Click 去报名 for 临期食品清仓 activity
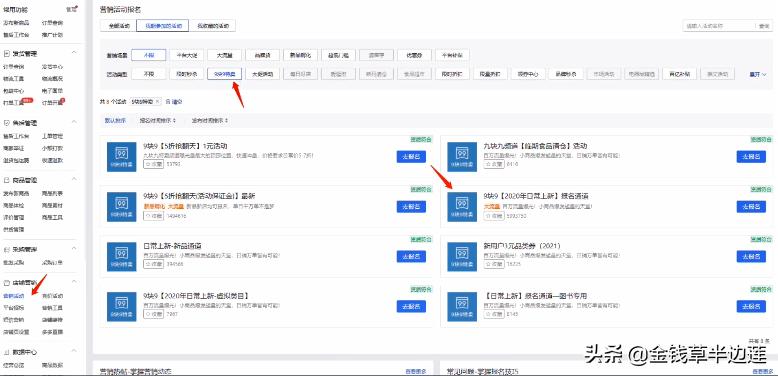Screen dimensions: 778x376 [751, 157]
